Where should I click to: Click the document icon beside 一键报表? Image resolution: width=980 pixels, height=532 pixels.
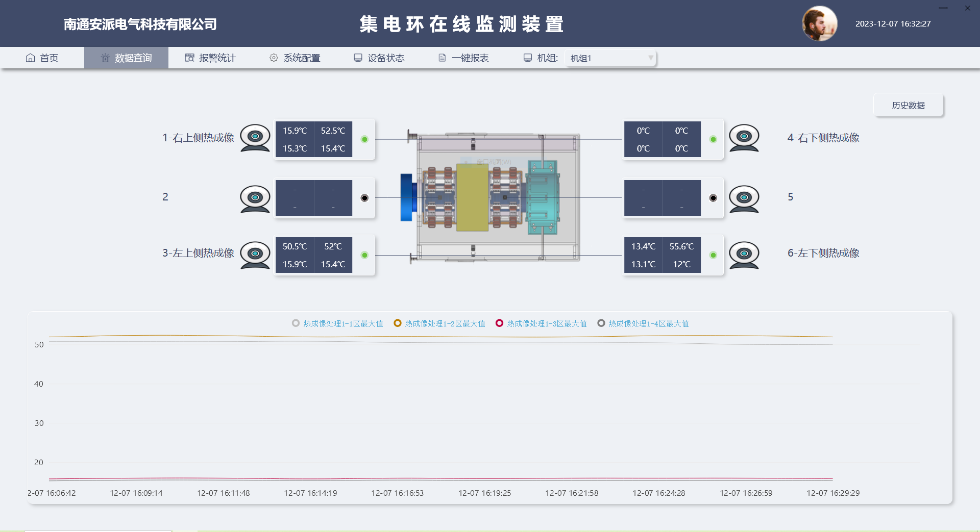(x=442, y=58)
